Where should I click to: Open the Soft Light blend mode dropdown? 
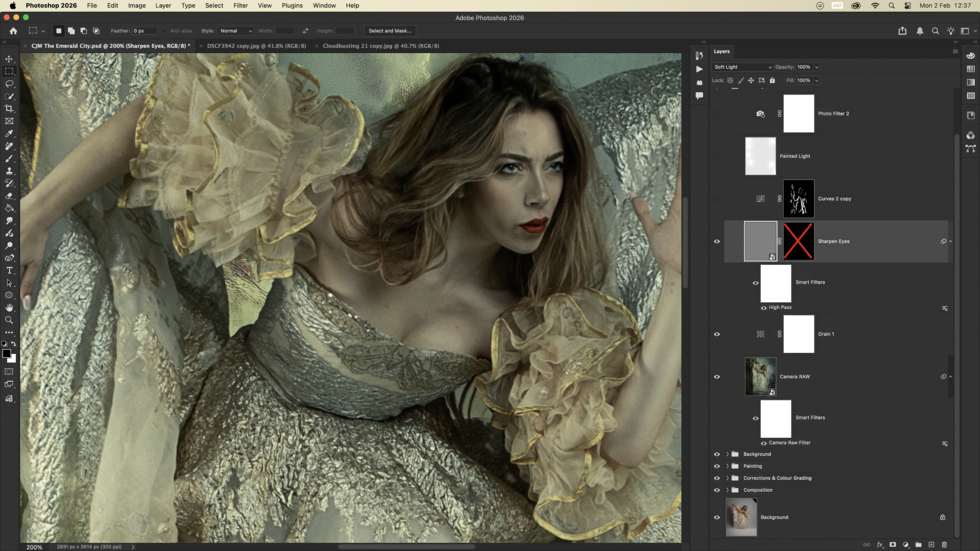click(742, 67)
